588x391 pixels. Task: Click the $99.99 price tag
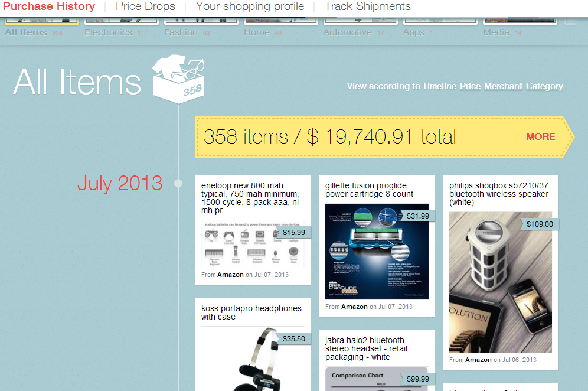418,379
